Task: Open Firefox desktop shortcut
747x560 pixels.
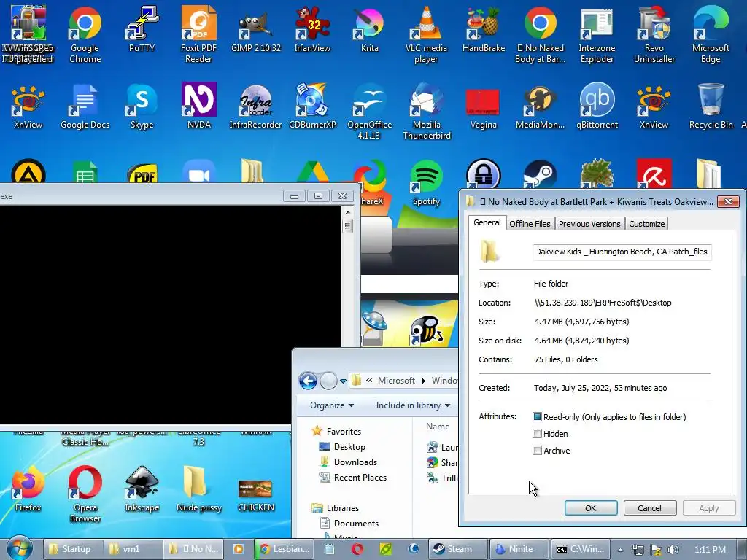Action: pyautogui.click(x=28, y=489)
